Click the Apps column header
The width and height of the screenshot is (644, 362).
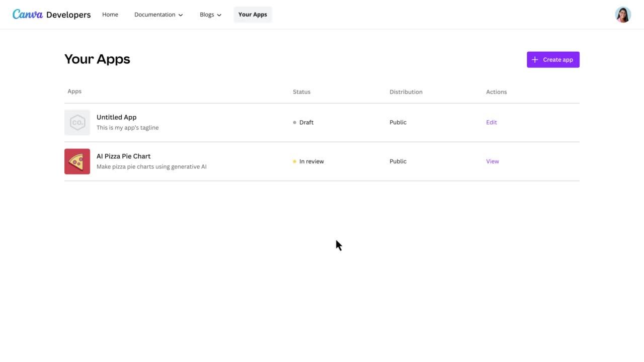pyautogui.click(x=74, y=92)
